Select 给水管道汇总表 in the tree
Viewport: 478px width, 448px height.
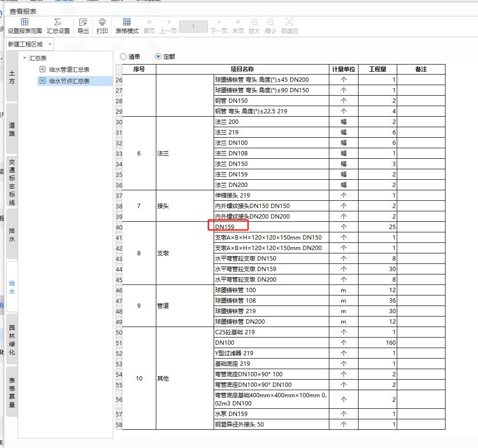pos(69,69)
